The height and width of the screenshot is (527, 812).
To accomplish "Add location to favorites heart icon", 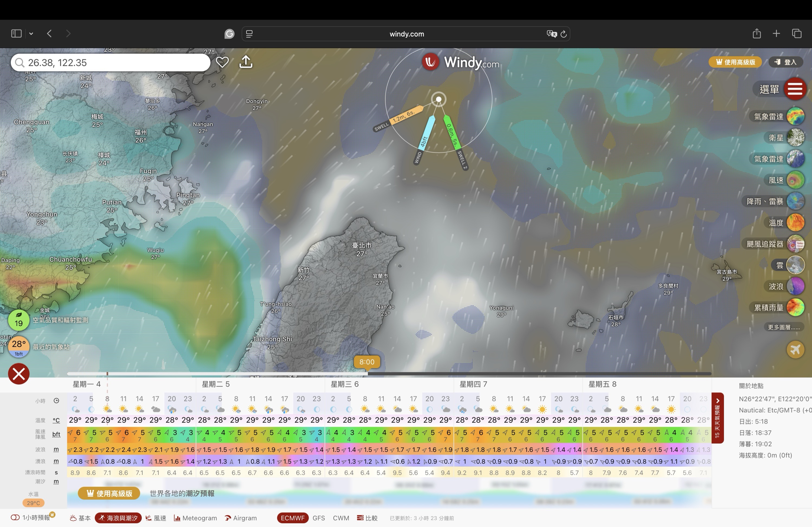I will pos(222,62).
